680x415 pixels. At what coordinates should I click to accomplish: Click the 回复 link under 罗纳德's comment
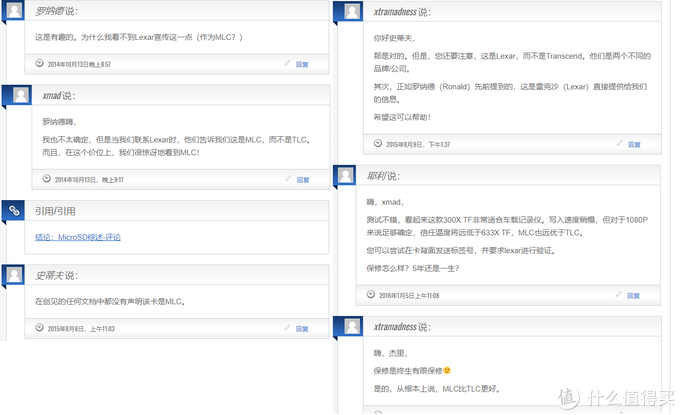(302, 65)
